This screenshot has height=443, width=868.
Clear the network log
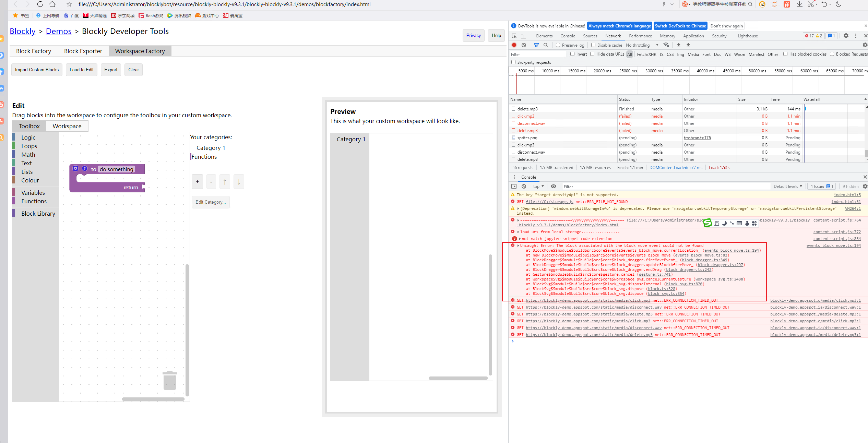pos(524,45)
